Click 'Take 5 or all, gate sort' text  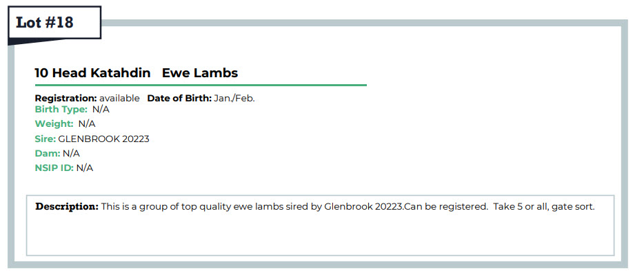(544, 206)
